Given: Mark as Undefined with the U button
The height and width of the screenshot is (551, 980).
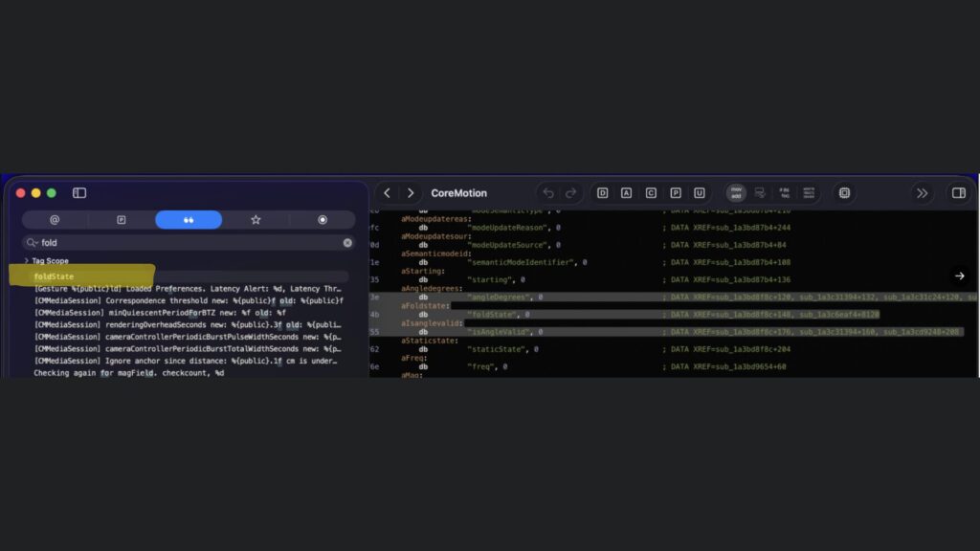Looking at the screenshot, I should pos(700,193).
